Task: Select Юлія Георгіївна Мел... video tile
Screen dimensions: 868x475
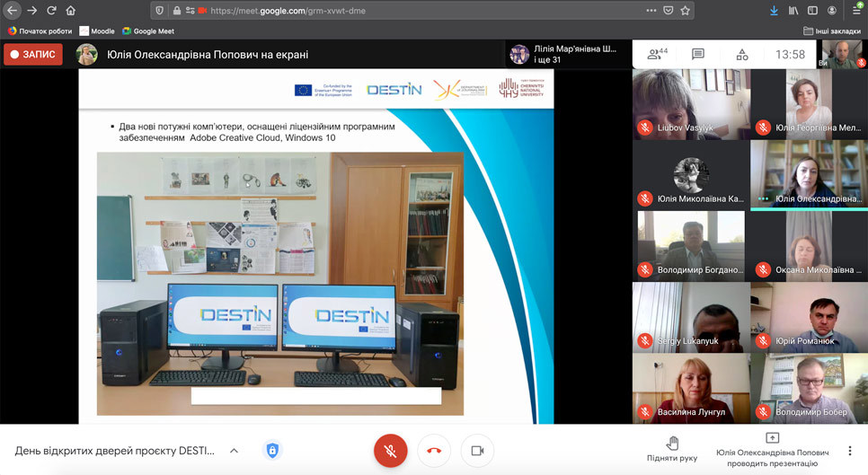Action: click(810, 104)
